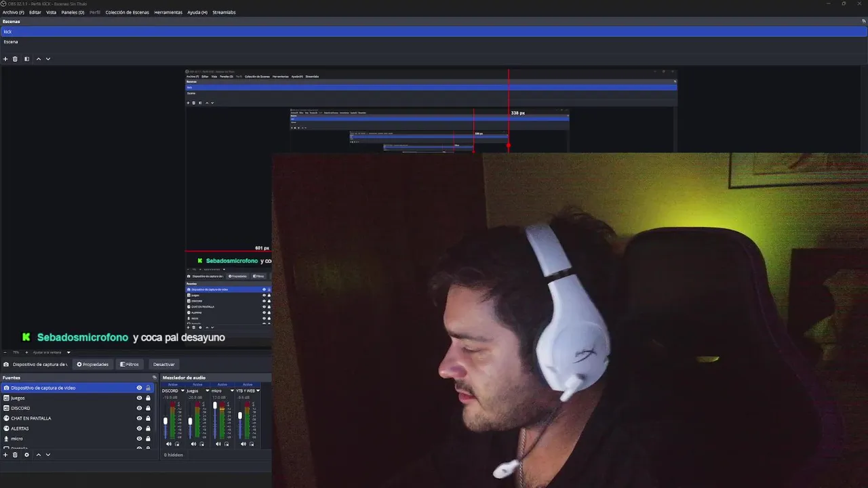Select the kick scene
Screen dimensions: 868x488
(434, 31)
